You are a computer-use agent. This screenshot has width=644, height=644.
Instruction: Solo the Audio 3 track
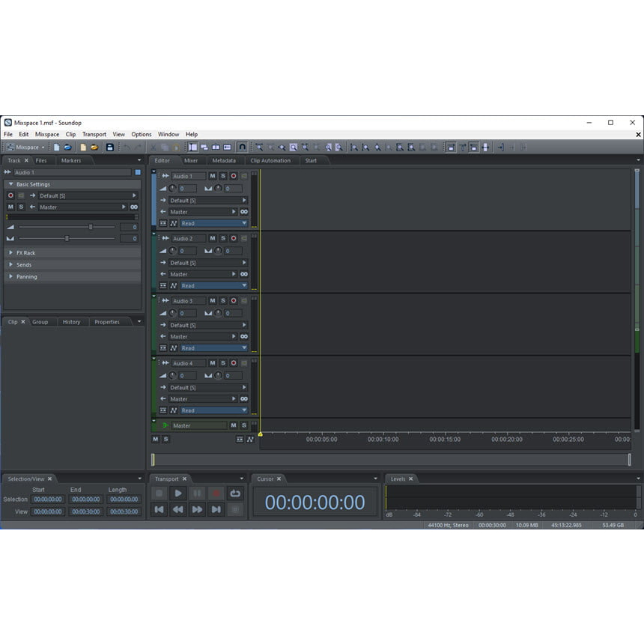click(222, 300)
